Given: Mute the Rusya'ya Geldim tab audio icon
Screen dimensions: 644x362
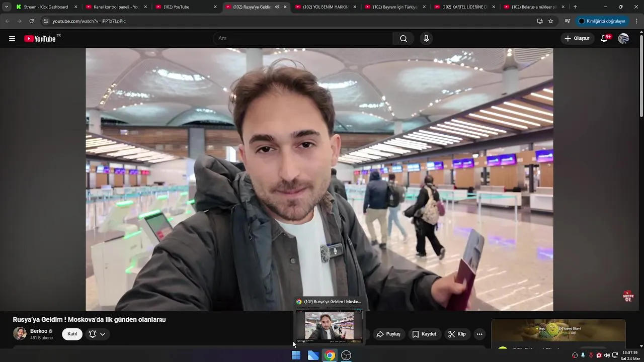Looking at the screenshot, I should click(x=277, y=7).
